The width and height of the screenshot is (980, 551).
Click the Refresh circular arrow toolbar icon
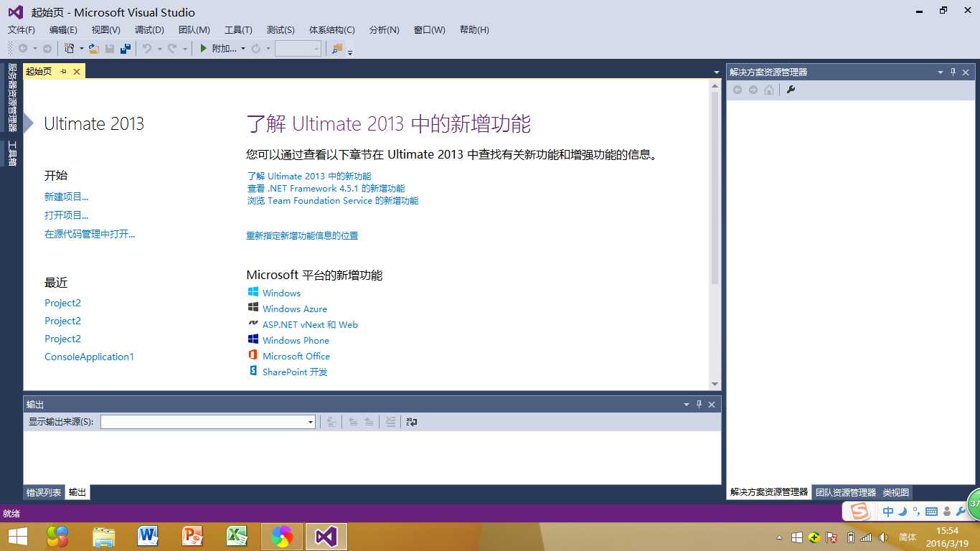coord(255,48)
